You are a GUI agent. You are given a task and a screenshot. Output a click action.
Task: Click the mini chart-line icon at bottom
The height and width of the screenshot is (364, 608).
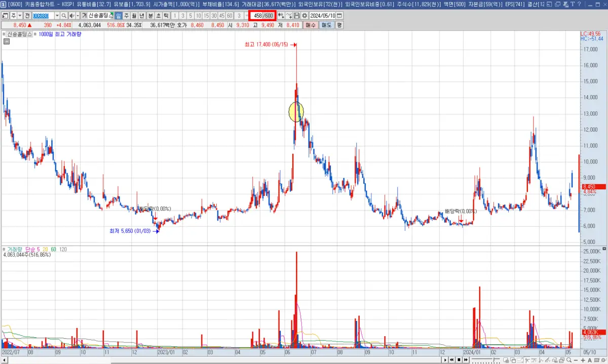click(x=541, y=360)
